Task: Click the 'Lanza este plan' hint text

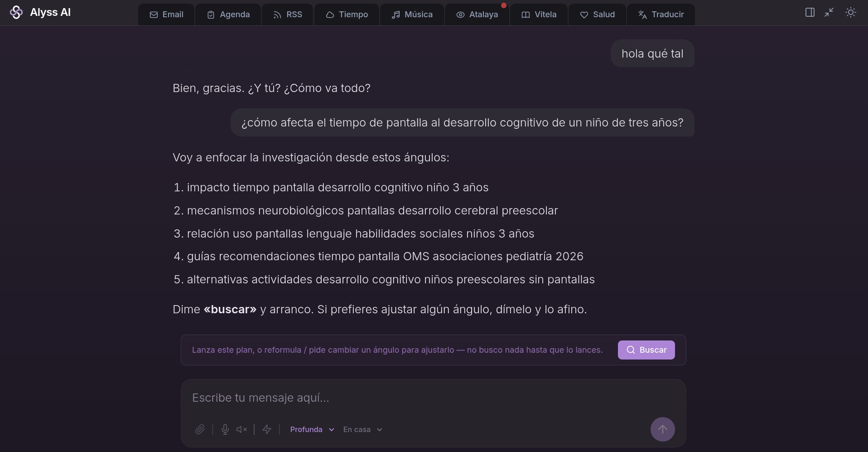Action: tap(397, 350)
